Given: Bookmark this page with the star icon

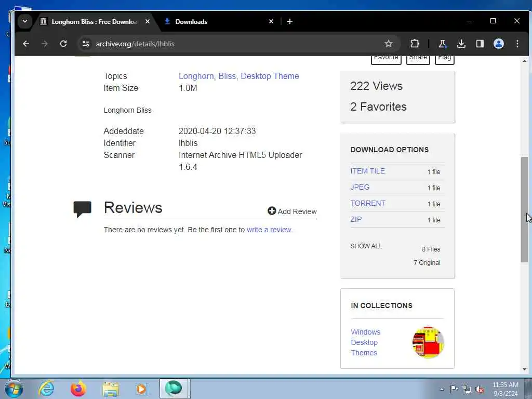Looking at the screenshot, I should tap(389, 44).
